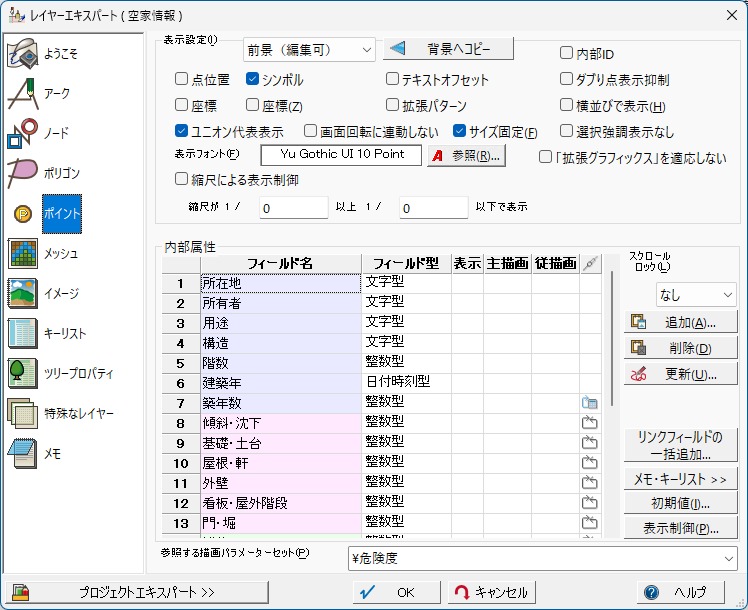Screen dimensions: 748x610
Task: Select the イメージ sidebar icon
Action: tap(22, 294)
